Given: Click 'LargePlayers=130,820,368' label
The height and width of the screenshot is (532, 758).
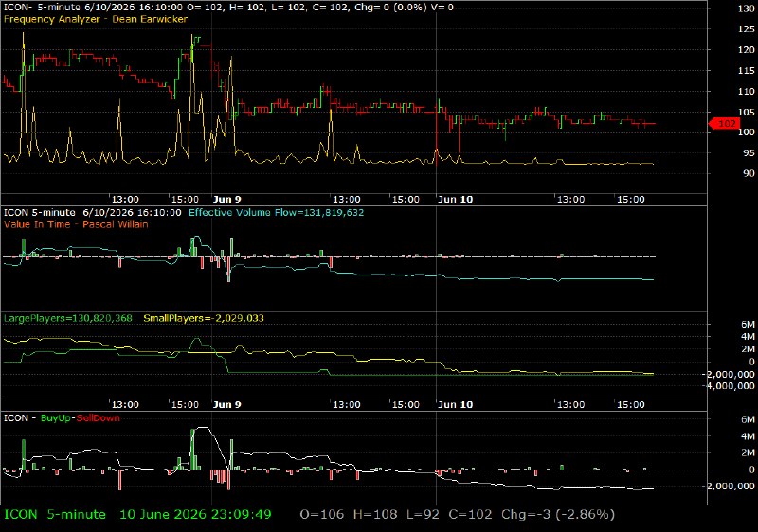Looking at the screenshot, I should click(67, 318).
